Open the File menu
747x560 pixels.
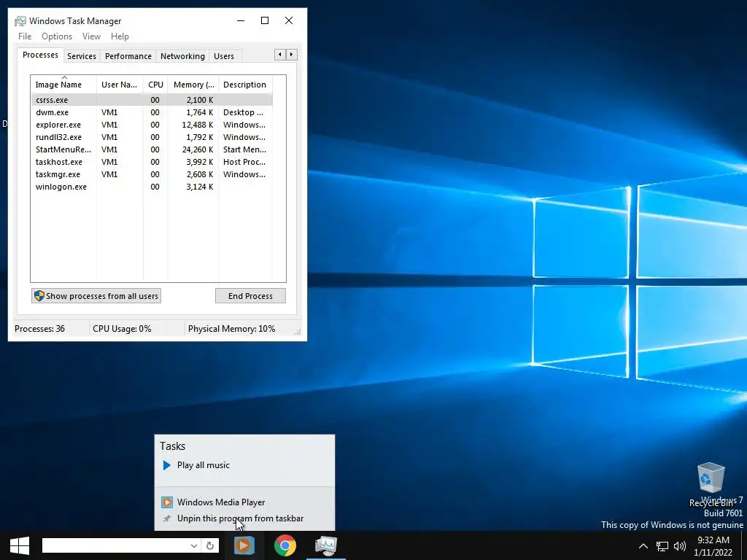coord(25,36)
